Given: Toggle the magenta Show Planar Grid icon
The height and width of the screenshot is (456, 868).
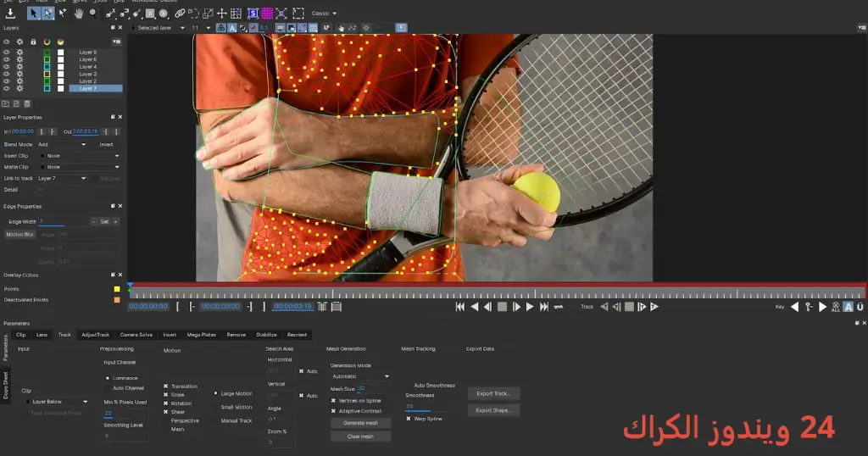Looking at the screenshot, I should 267,13.
